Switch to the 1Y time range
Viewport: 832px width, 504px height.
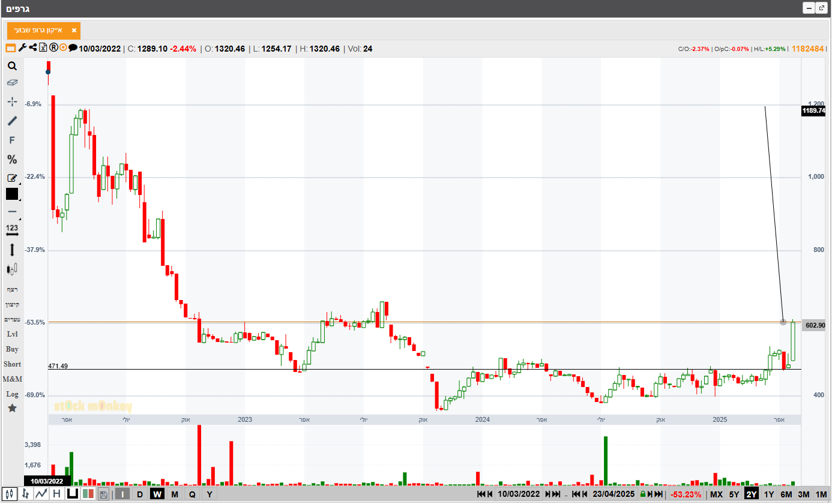(x=769, y=494)
